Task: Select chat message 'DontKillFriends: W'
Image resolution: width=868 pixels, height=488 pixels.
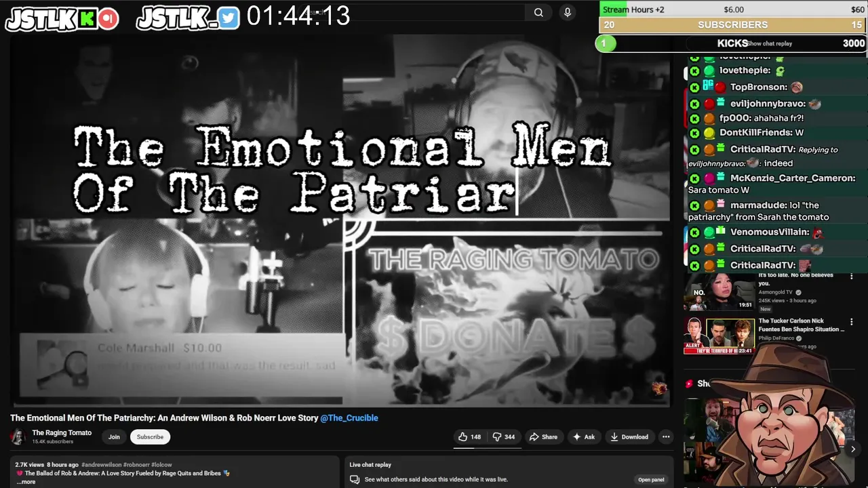Action: [x=762, y=133]
